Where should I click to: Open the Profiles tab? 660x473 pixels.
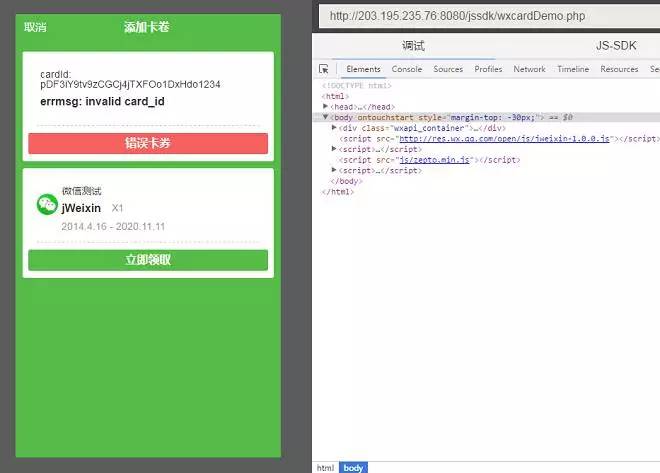[x=488, y=69]
